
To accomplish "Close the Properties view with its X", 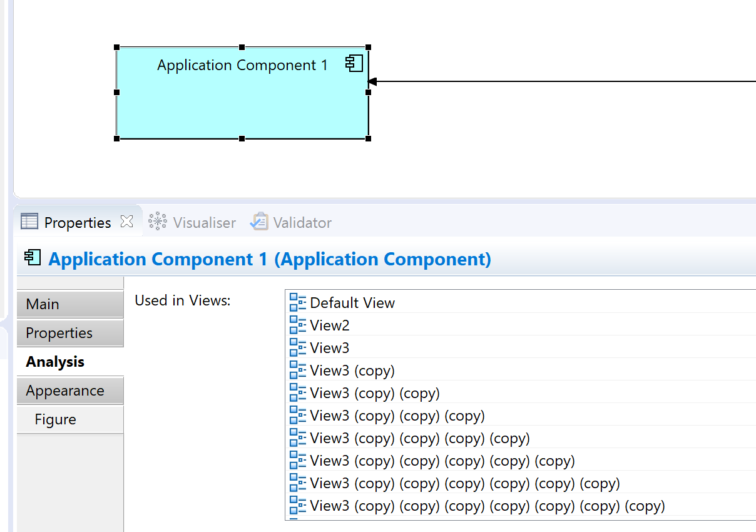I will pos(126,222).
